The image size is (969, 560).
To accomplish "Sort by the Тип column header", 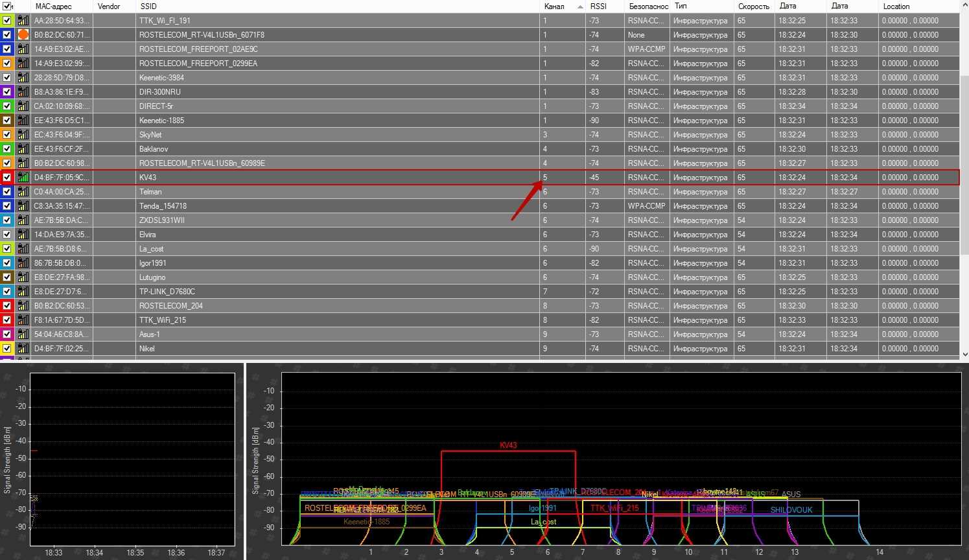I will pos(702,6).
